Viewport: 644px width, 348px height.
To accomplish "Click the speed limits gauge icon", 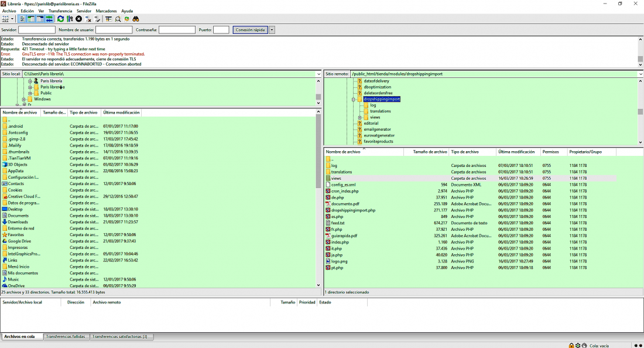I will click(x=584, y=346).
